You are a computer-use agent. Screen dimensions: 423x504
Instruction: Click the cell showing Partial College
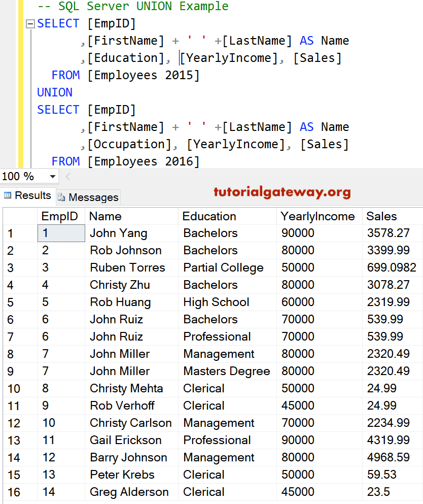point(223,267)
